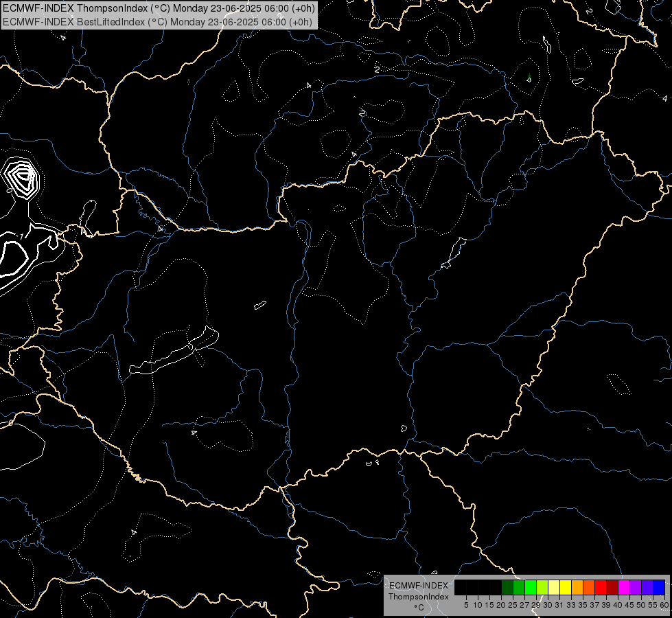Image resolution: width=672 pixels, height=618 pixels.
Task: Click the legend label ECMWF-INDEX
Action: (419, 586)
